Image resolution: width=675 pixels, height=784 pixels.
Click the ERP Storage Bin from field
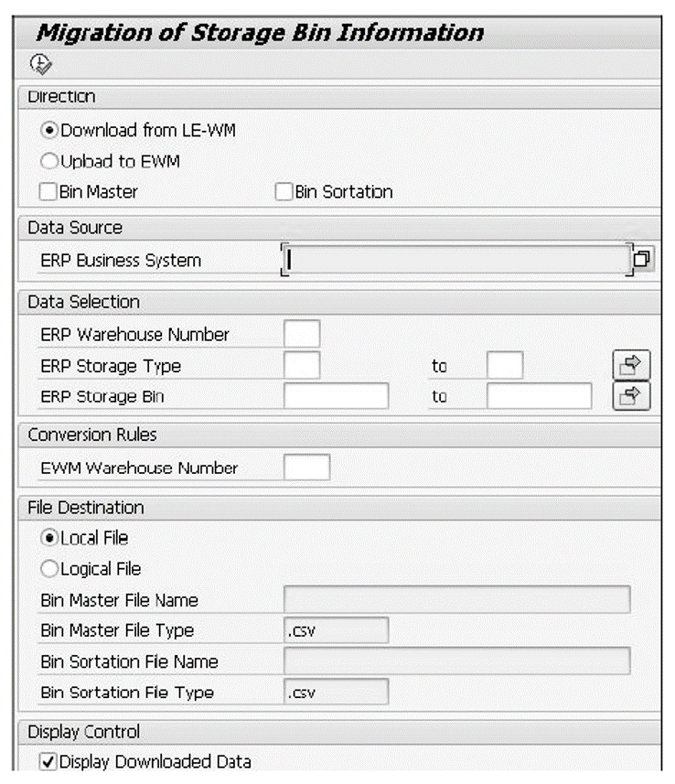336,396
